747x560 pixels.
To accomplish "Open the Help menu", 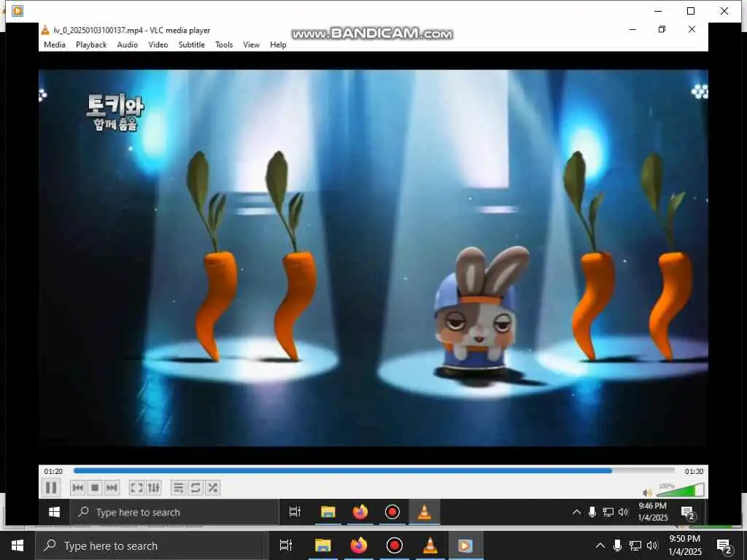I will [x=278, y=44].
